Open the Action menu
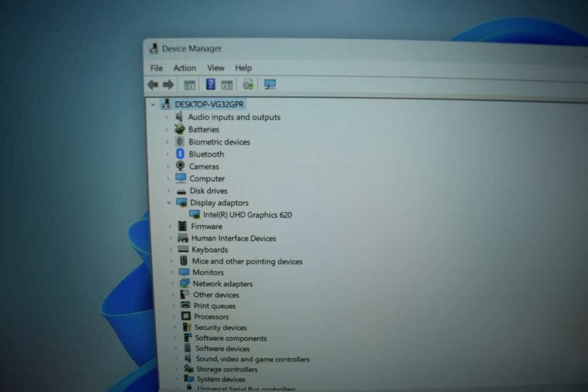 coord(185,68)
